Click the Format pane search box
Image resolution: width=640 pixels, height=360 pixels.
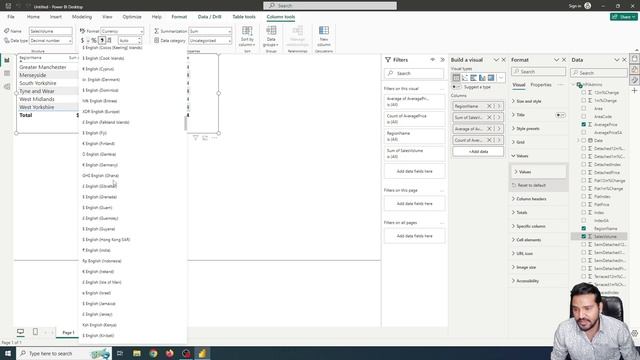[538, 72]
